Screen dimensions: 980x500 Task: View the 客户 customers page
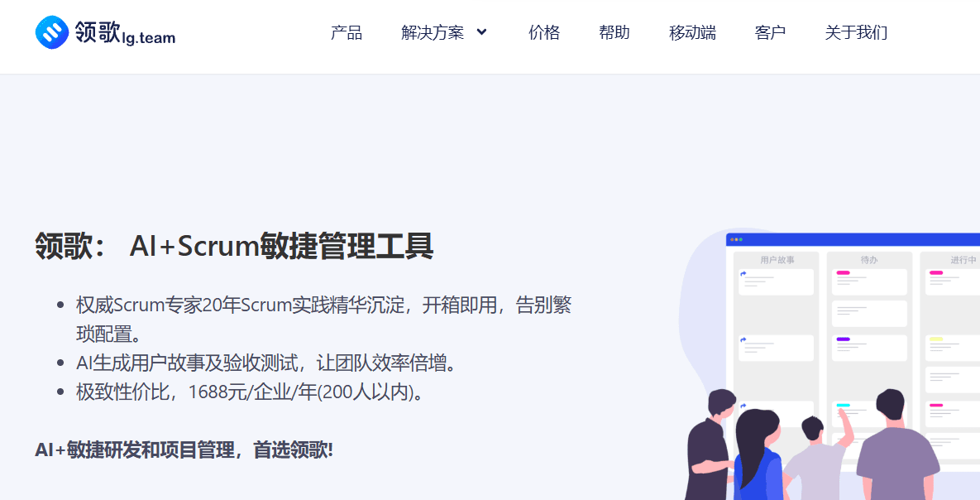(x=770, y=32)
